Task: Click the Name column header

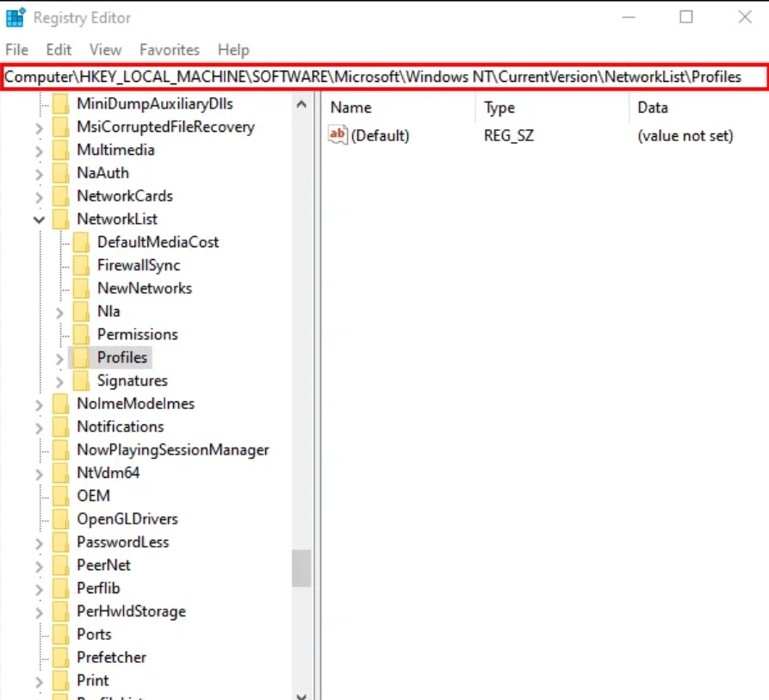Action: [351, 108]
